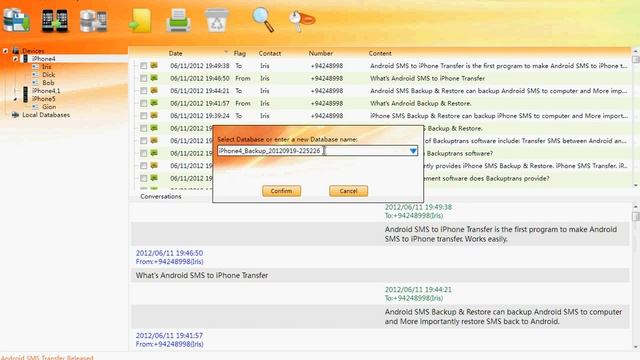Select the iPhone5 device

pyautogui.click(x=43, y=99)
